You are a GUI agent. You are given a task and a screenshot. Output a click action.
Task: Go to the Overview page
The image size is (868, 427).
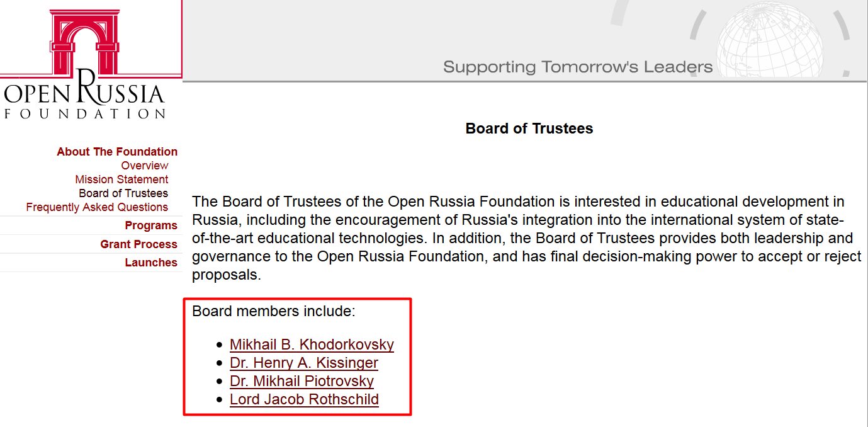click(145, 166)
